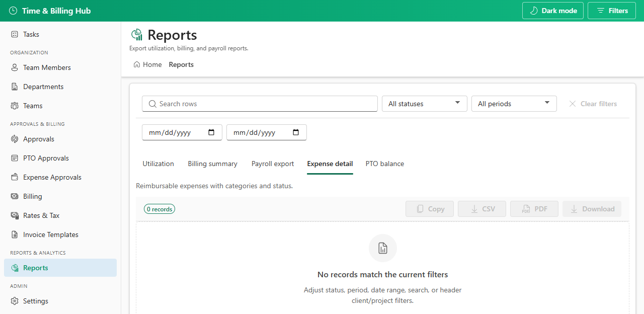
Task: Open Tasks in the sidebar
Action: [60, 34]
